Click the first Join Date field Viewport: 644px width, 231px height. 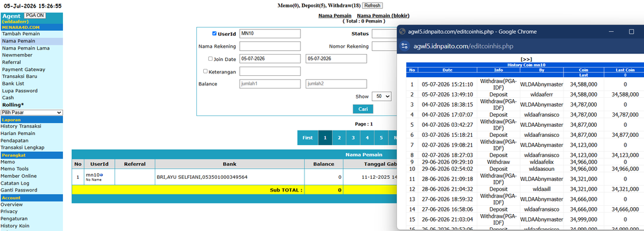click(270, 58)
